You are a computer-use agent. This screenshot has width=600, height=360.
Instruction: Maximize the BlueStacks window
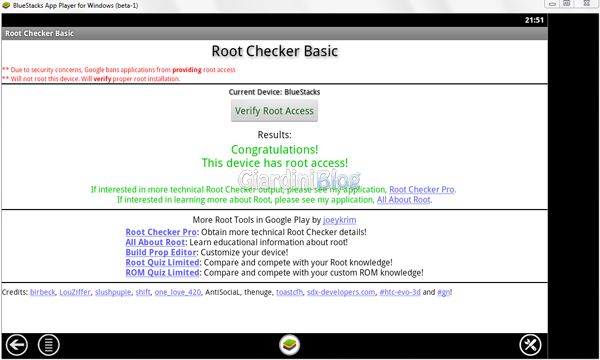567,3
